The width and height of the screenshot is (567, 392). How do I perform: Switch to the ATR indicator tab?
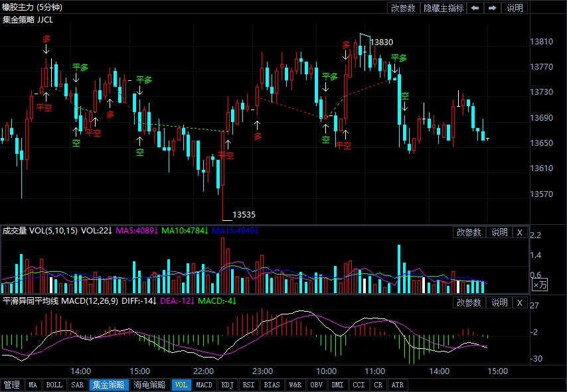point(397,385)
